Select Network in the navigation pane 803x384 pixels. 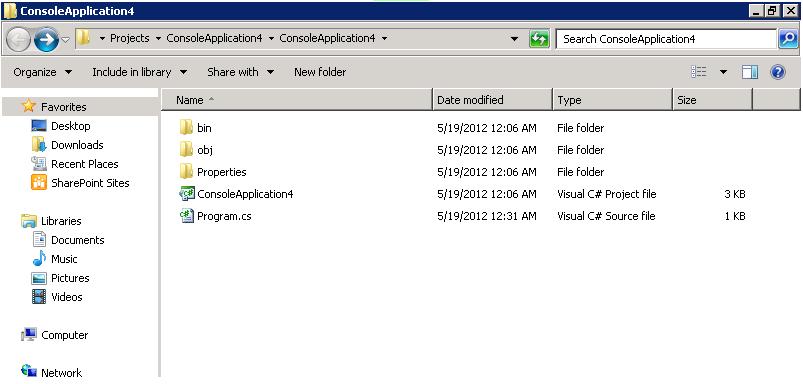61,373
